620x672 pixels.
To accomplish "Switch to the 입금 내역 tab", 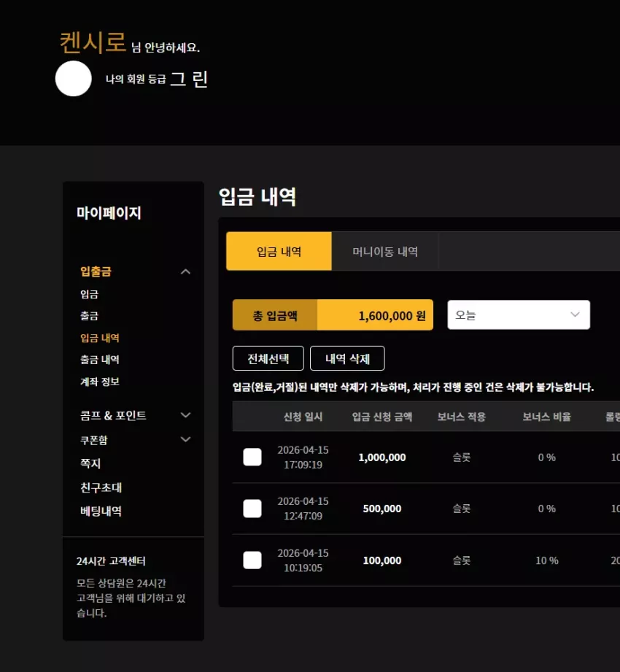I will [279, 251].
